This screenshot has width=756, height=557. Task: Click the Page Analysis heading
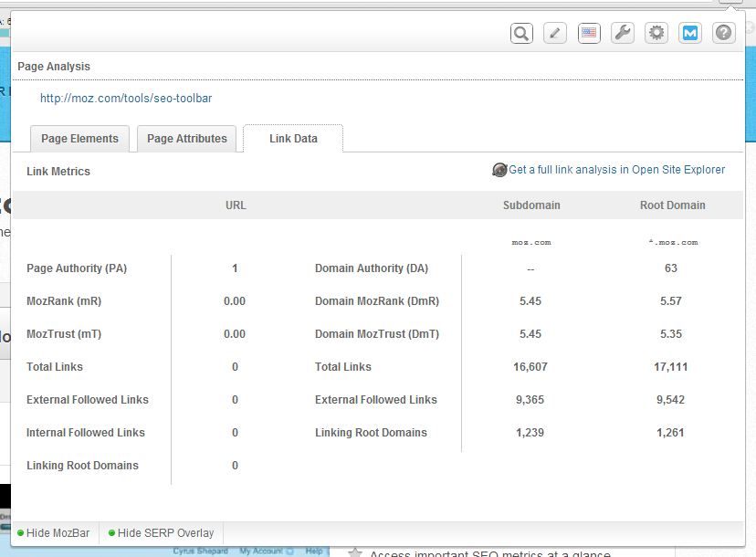pyautogui.click(x=54, y=67)
